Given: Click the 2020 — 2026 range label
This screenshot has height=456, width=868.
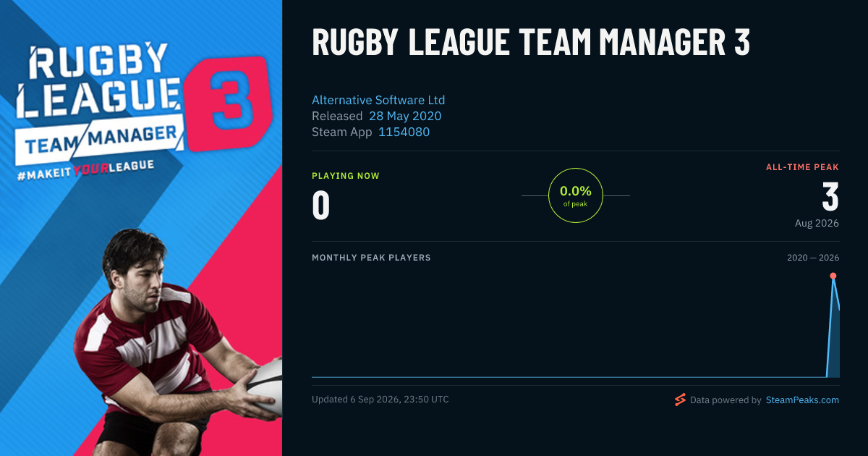Looking at the screenshot, I should point(813,258).
